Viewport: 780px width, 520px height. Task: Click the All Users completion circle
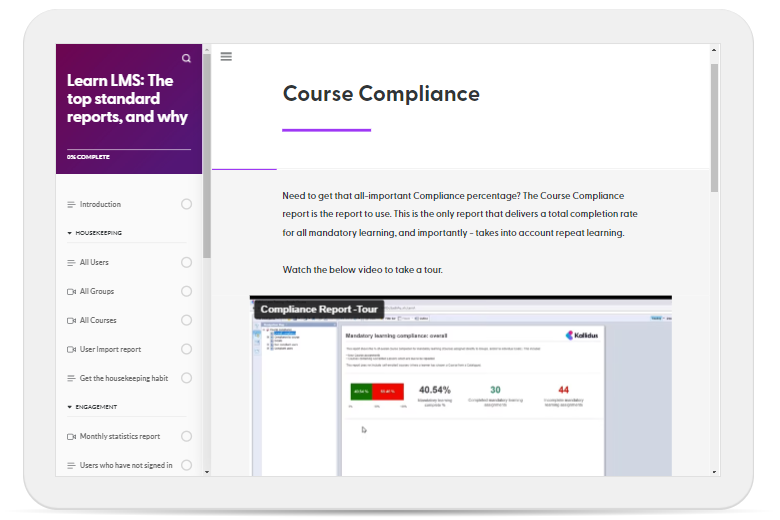186,263
